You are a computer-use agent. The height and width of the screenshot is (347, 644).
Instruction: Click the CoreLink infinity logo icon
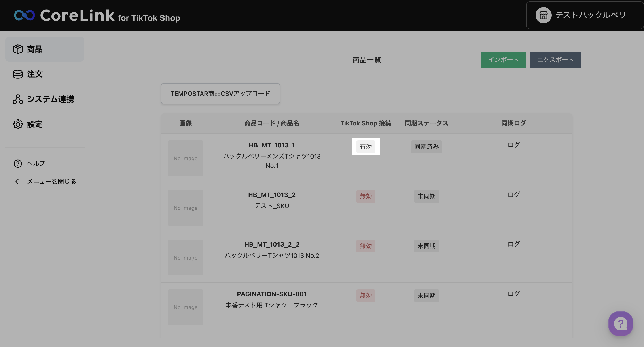[x=24, y=15]
